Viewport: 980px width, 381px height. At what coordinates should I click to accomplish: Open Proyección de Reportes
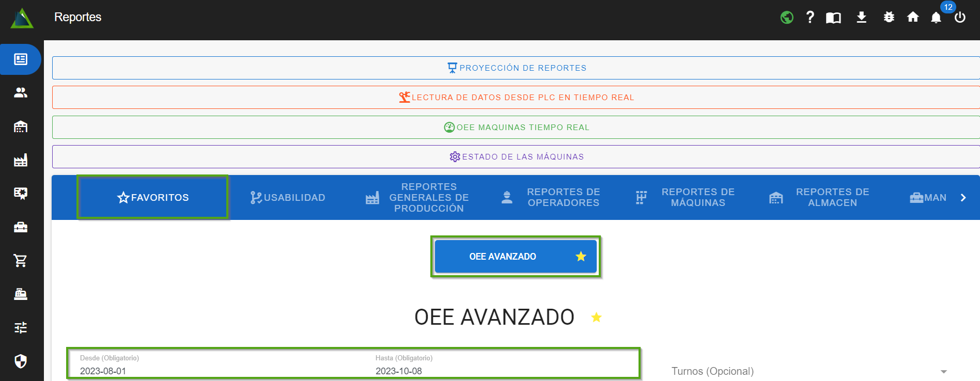click(x=517, y=68)
